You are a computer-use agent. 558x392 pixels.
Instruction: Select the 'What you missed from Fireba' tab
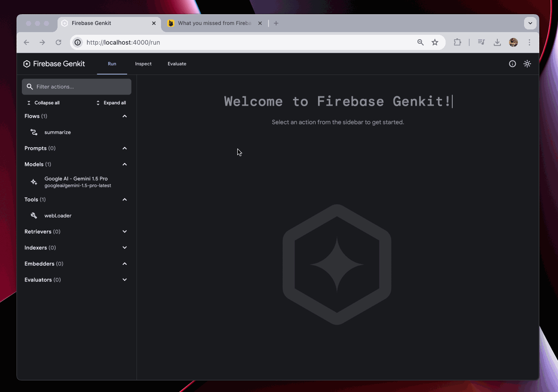click(215, 23)
